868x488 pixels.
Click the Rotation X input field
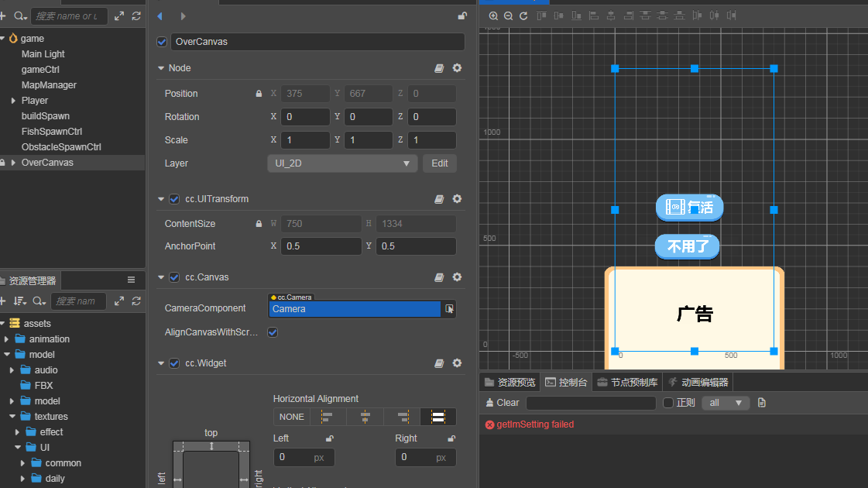pos(305,117)
